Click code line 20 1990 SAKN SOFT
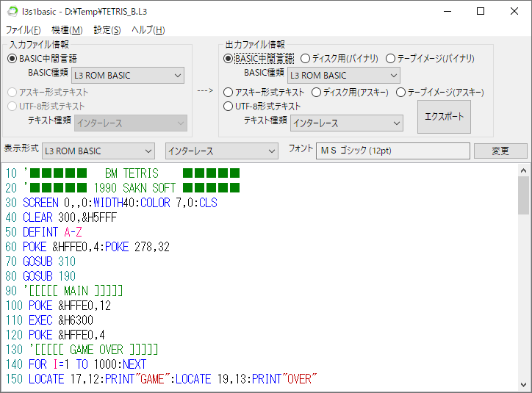This screenshot has height=393, width=532. point(123,188)
